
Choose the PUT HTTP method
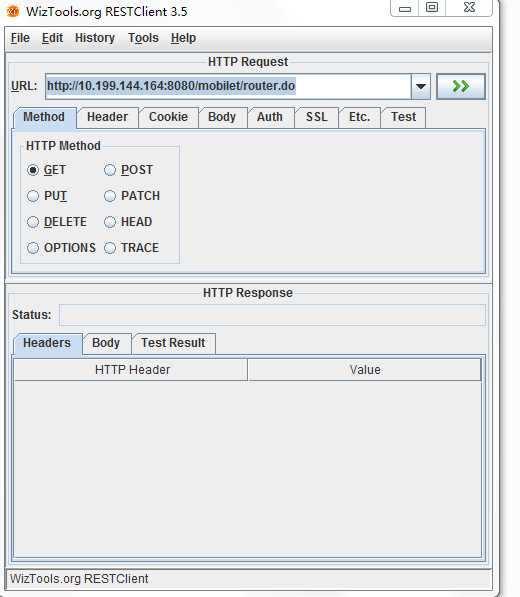click(33, 196)
